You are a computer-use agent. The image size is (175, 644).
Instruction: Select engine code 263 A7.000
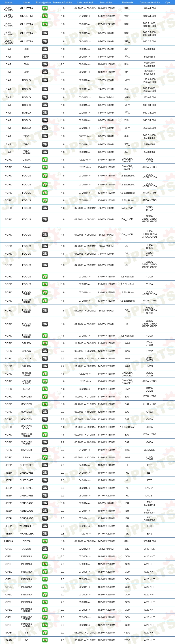click(149, 97)
